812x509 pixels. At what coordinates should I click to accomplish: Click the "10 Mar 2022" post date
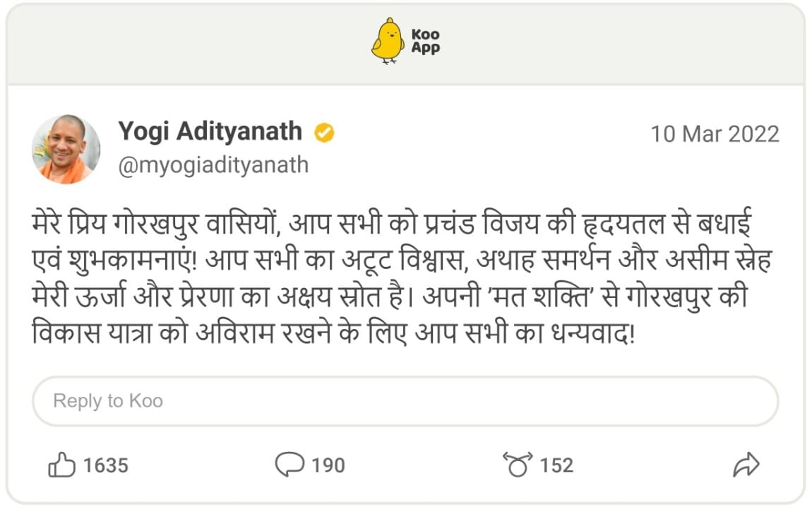715,133
